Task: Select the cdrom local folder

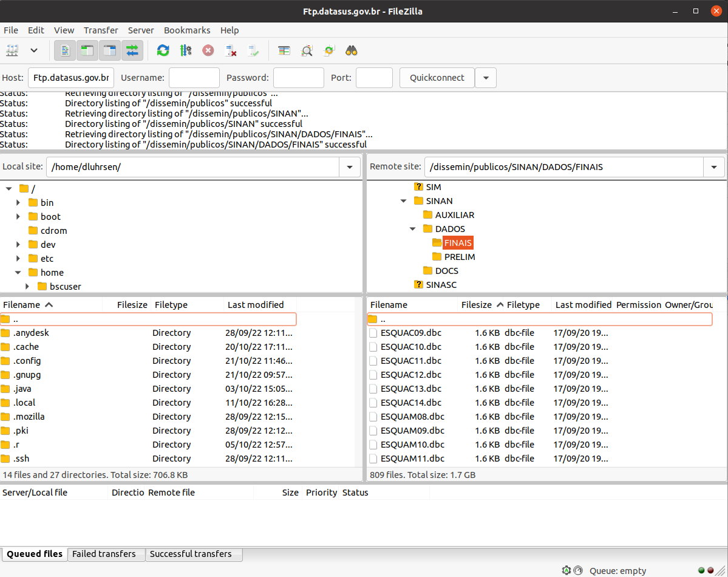Action: 53,230
